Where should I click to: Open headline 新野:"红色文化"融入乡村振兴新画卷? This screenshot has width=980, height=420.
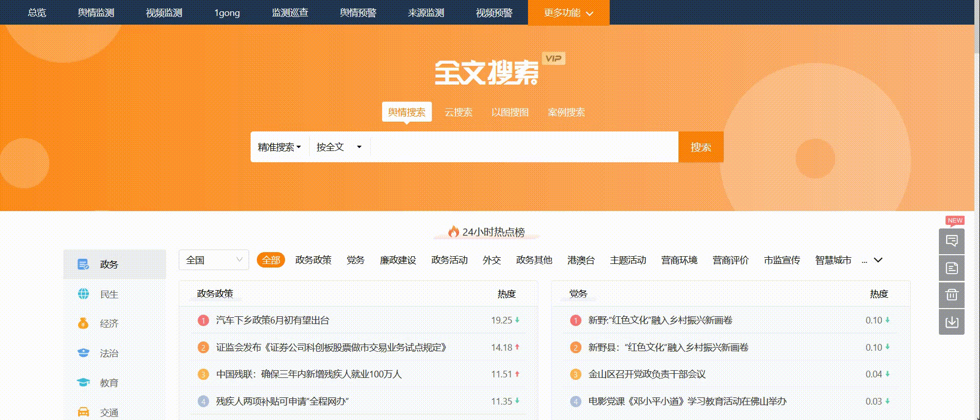[660, 320]
